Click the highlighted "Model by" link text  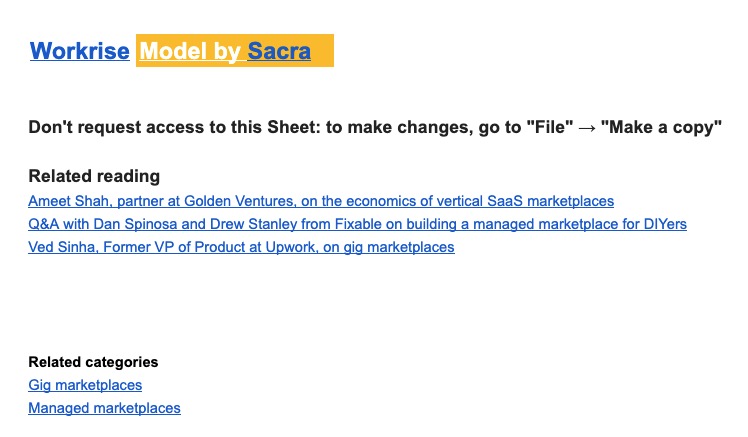[190, 51]
